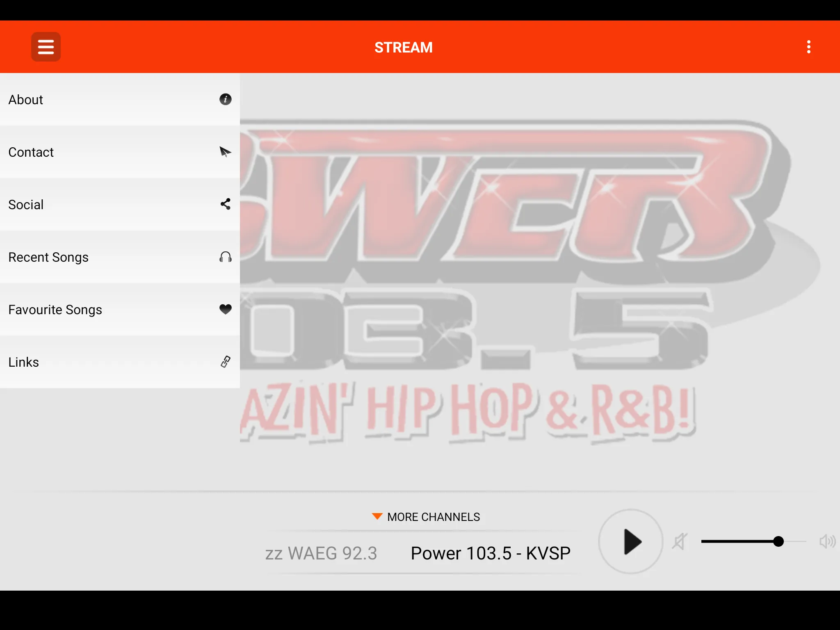
Task: Click the heart icon next to Favourite Songs
Action: tap(225, 309)
